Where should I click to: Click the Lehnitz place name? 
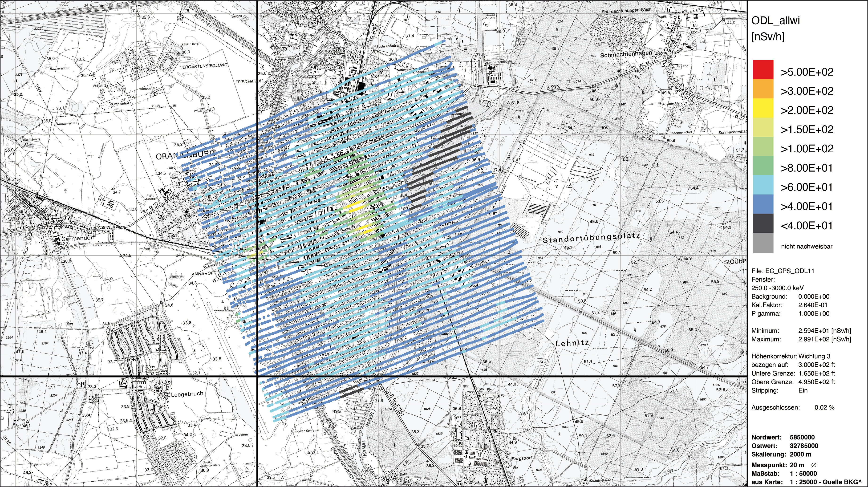(x=572, y=343)
